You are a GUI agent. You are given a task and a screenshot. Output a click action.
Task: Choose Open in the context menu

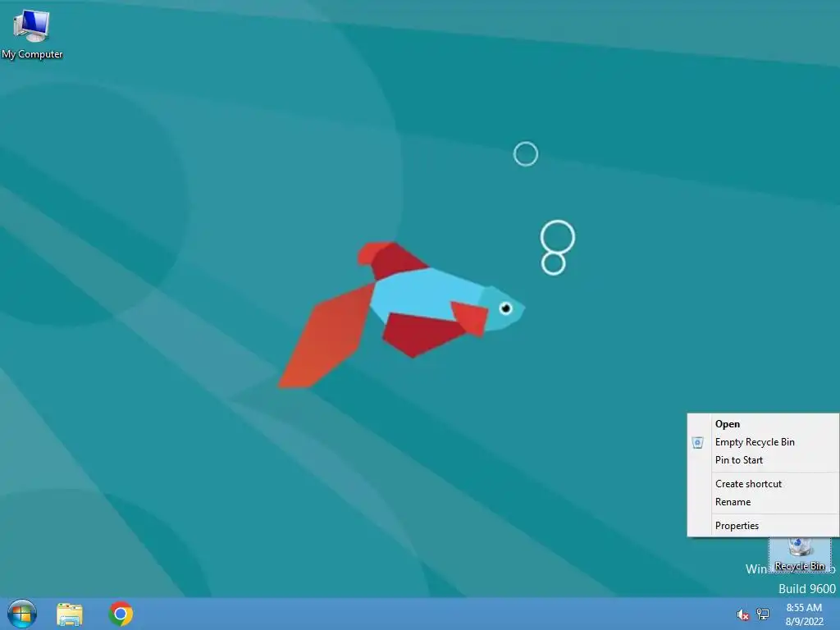click(763, 424)
